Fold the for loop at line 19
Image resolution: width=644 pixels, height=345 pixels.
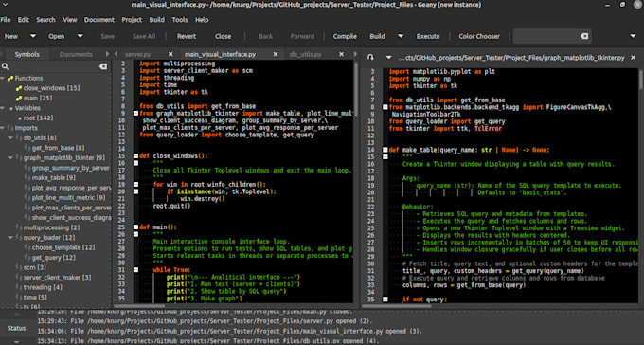click(136, 184)
